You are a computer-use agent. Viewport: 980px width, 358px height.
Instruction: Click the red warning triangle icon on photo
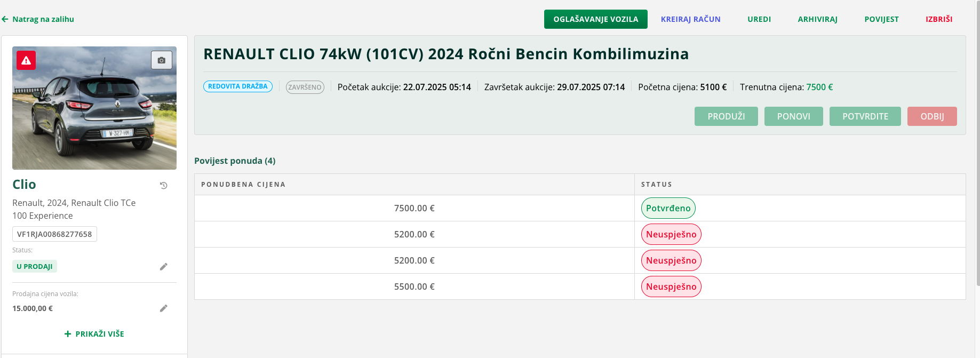(x=26, y=61)
